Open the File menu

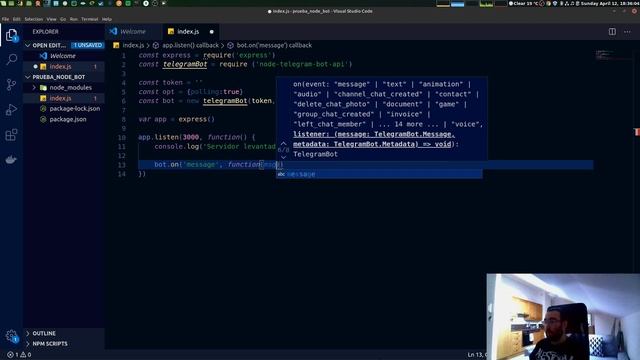click(5, 19)
